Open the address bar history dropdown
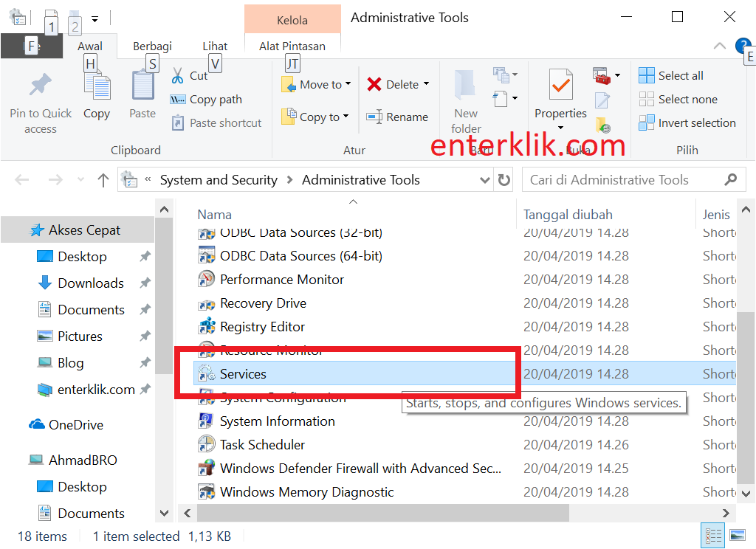The height and width of the screenshot is (549, 756). 484,180
